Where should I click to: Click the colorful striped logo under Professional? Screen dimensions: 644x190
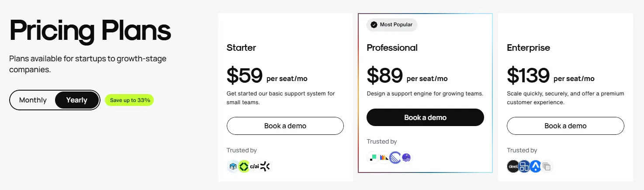(x=384, y=158)
